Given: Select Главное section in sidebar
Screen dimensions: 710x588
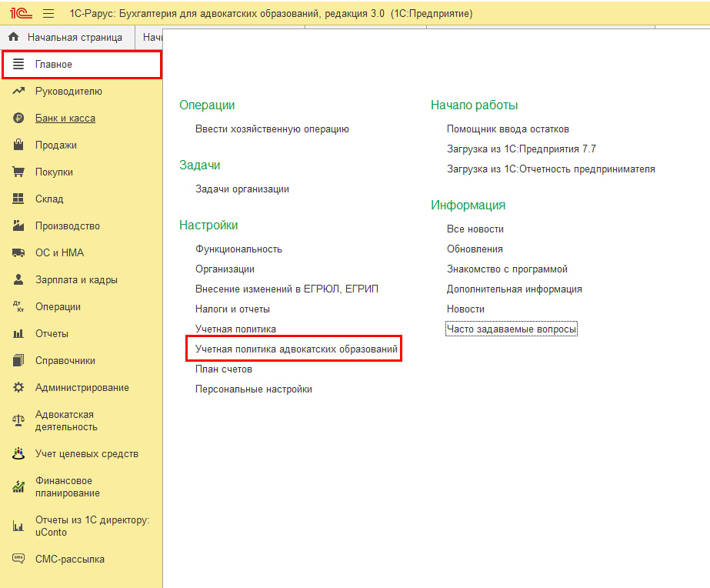Looking at the screenshot, I should point(54,65).
